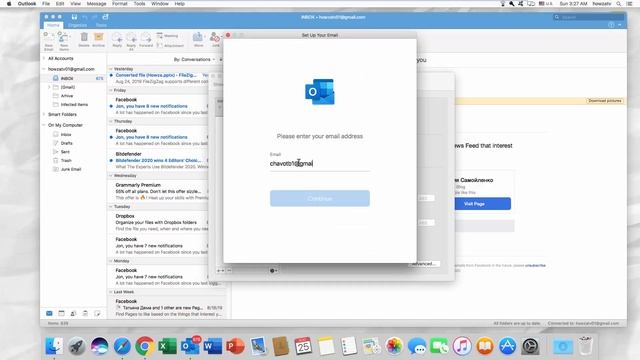
Task: Switch to Notes view at sidebar bottom
Action: click(97, 313)
